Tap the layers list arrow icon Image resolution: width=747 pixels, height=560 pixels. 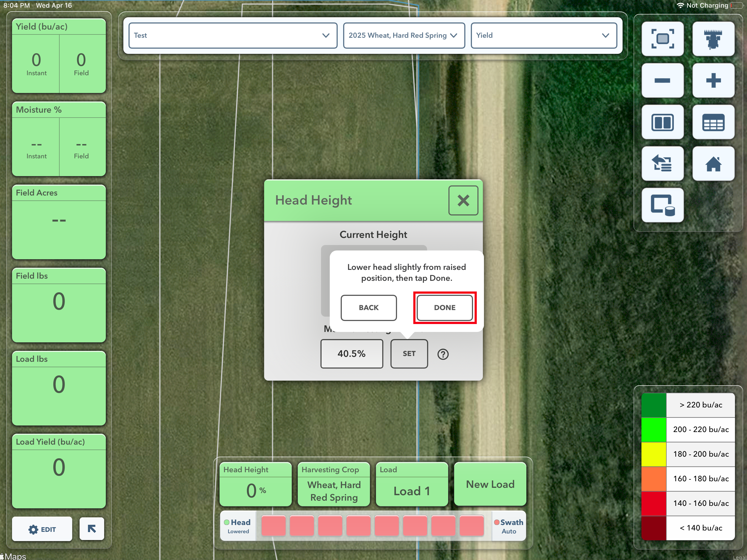662,164
